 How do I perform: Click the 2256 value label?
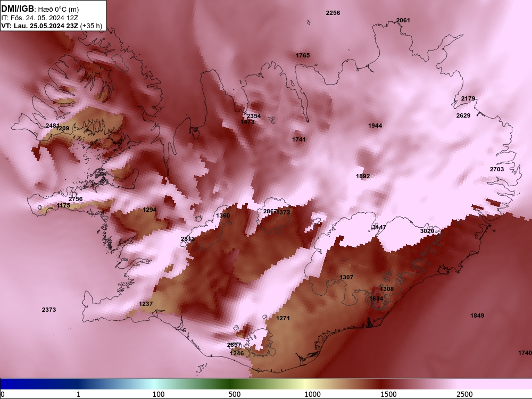(x=333, y=13)
